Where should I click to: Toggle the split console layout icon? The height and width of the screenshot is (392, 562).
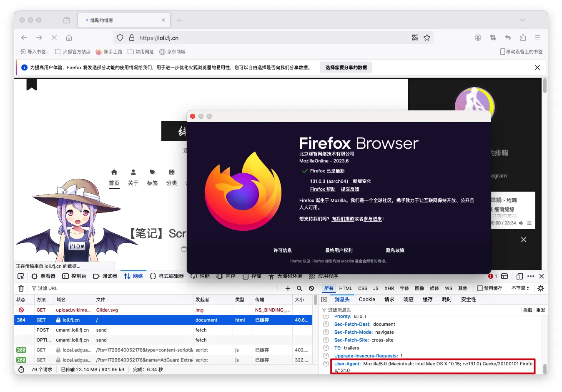click(504, 276)
